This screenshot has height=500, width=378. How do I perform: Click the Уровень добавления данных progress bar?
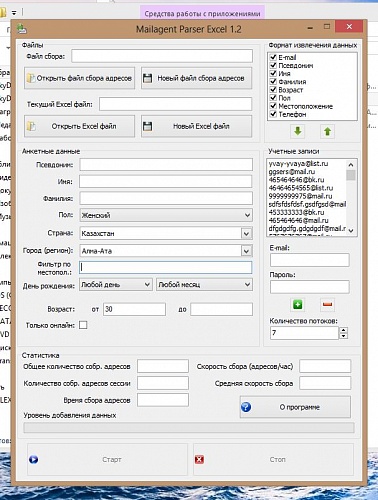pyautogui.click(x=189, y=428)
